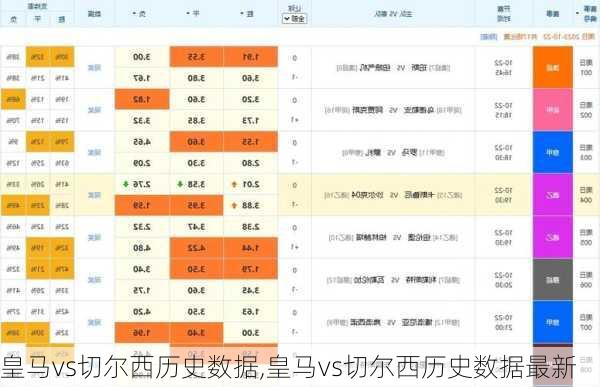This screenshot has height=387, width=600.
Task: Select 1.96 handicap lose odds in match 007
Action: tap(142, 333)
